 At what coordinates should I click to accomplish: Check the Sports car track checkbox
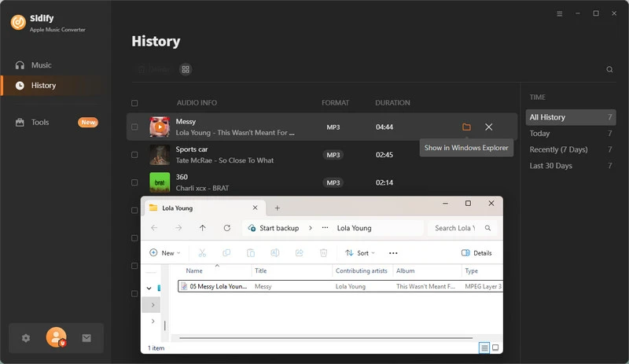tap(134, 155)
